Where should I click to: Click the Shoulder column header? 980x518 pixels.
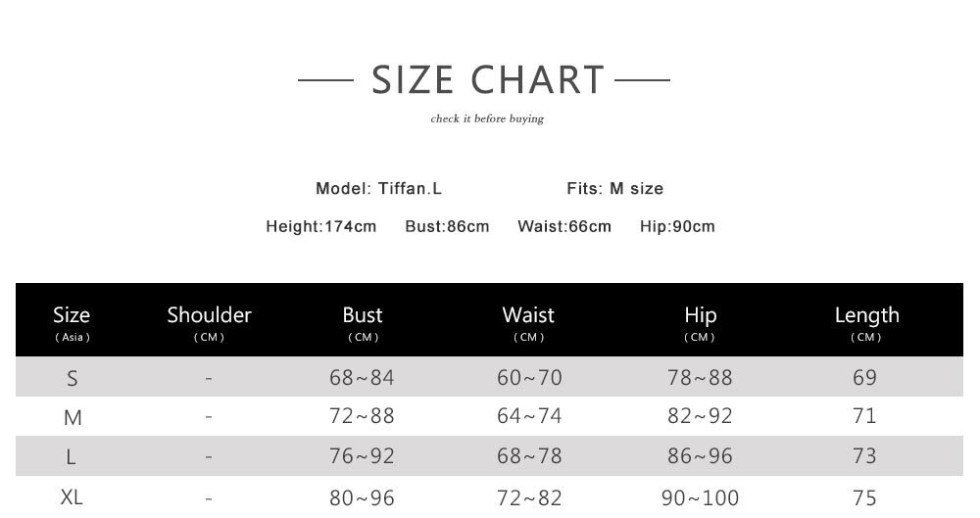pos(209,321)
